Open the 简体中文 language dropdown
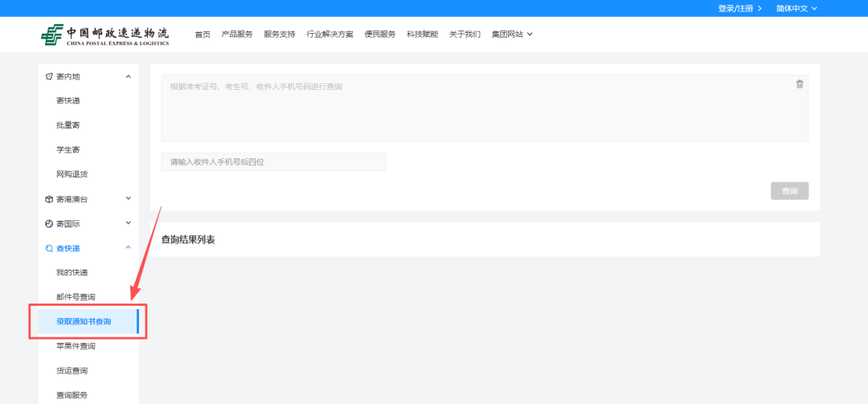 pyautogui.click(x=796, y=8)
